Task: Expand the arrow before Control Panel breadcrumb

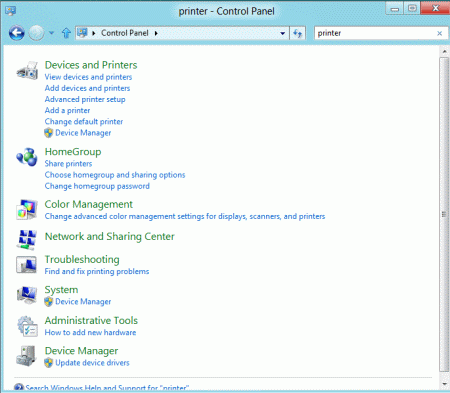Action: 94,33
